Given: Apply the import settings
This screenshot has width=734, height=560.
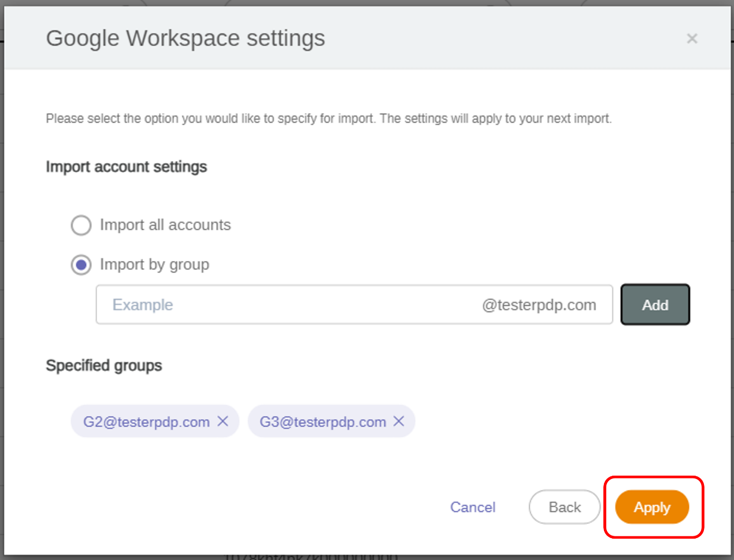Looking at the screenshot, I should pos(652,507).
